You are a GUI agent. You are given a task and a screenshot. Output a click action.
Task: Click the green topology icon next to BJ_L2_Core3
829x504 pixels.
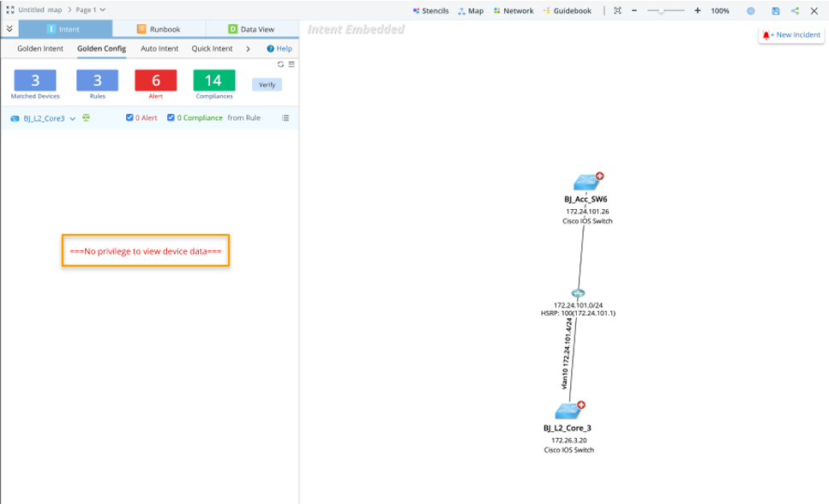pos(86,118)
